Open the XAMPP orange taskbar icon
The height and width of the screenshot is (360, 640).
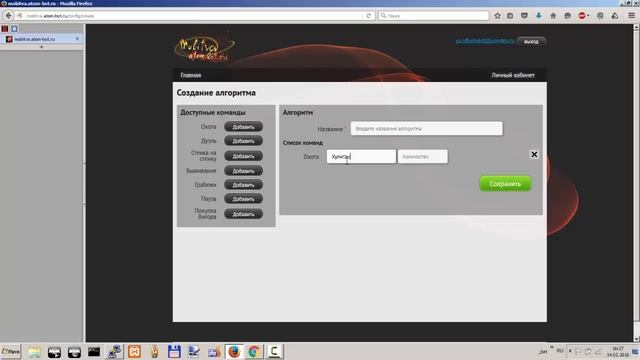click(x=134, y=351)
